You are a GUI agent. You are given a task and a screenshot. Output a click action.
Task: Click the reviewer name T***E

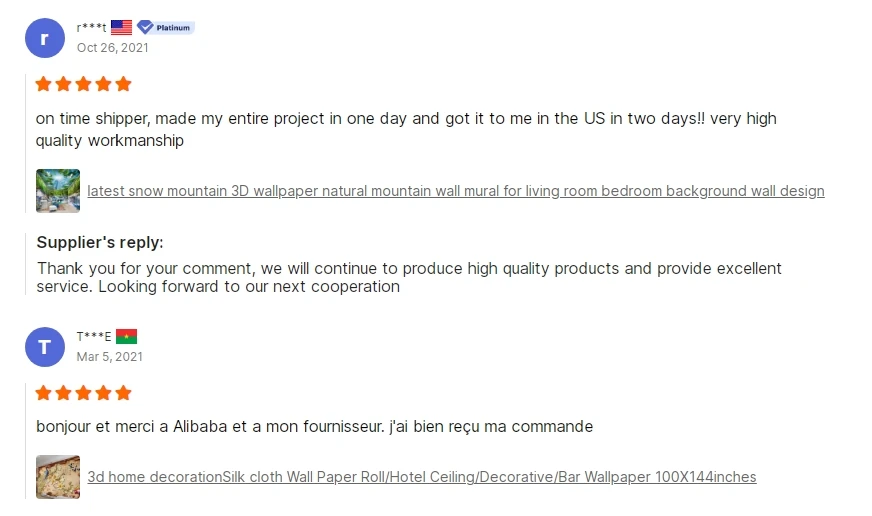pyautogui.click(x=94, y=337)
